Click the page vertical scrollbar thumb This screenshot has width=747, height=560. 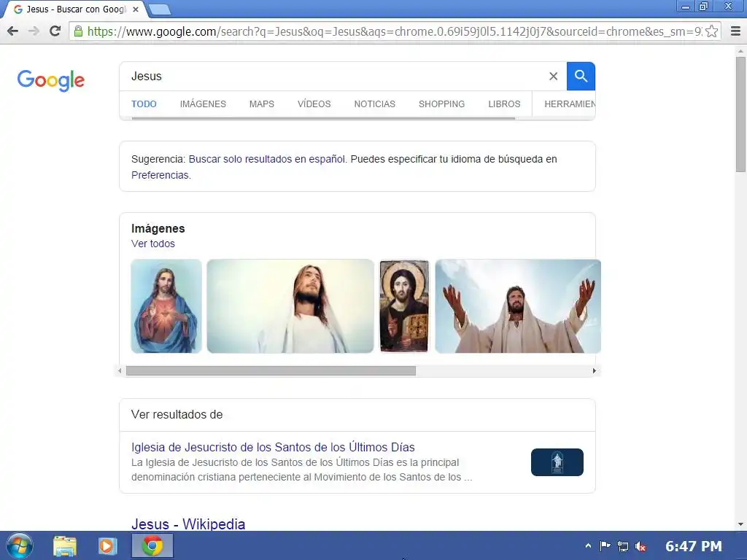click(740, 114)
